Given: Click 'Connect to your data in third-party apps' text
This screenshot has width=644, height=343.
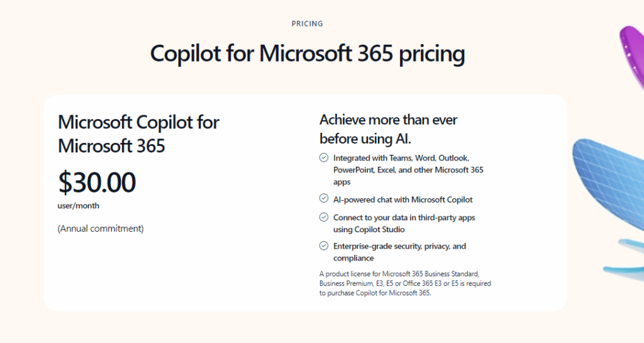Looking at the screenshot, I should coord(404,218).
